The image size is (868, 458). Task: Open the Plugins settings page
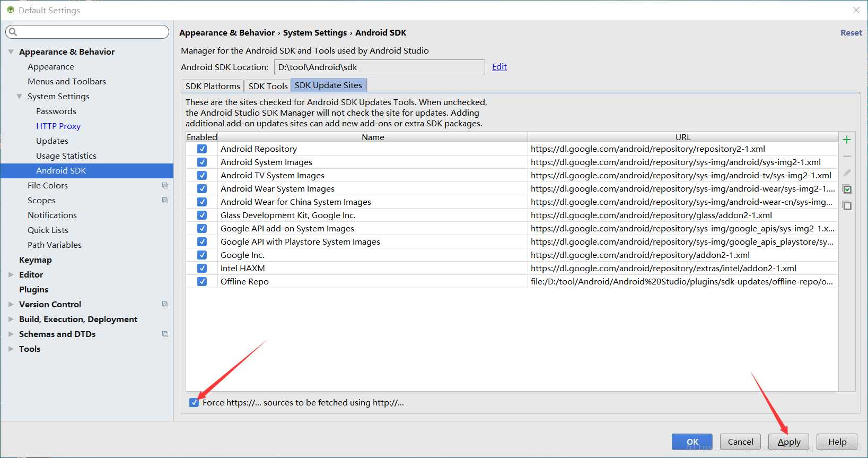pos(34,290)
